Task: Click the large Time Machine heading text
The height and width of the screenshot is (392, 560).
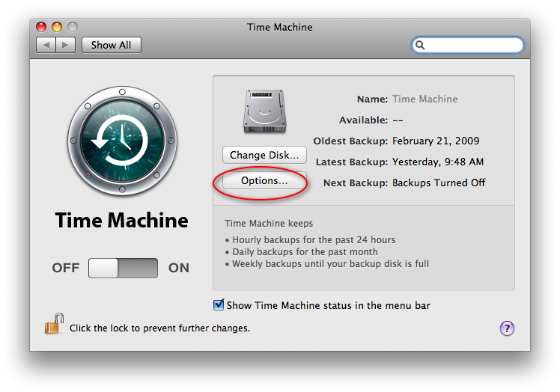Action: click(x=121, y=220)
